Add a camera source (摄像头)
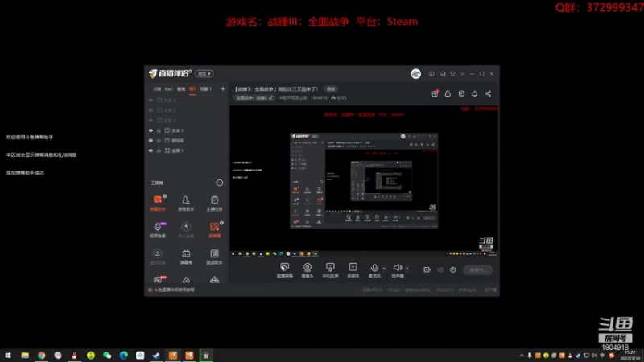The width and height of the screenshot is (644, 362). tap(308, 270)
